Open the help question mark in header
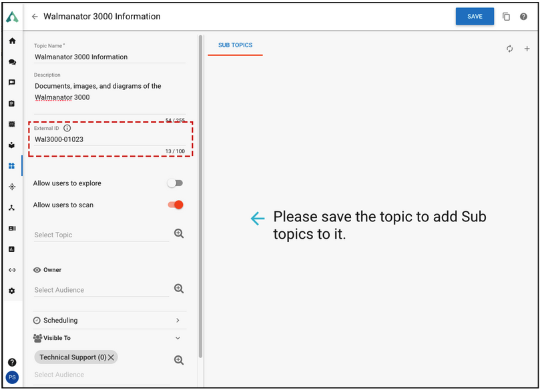The image size is (542, 392). click(523, 17)
